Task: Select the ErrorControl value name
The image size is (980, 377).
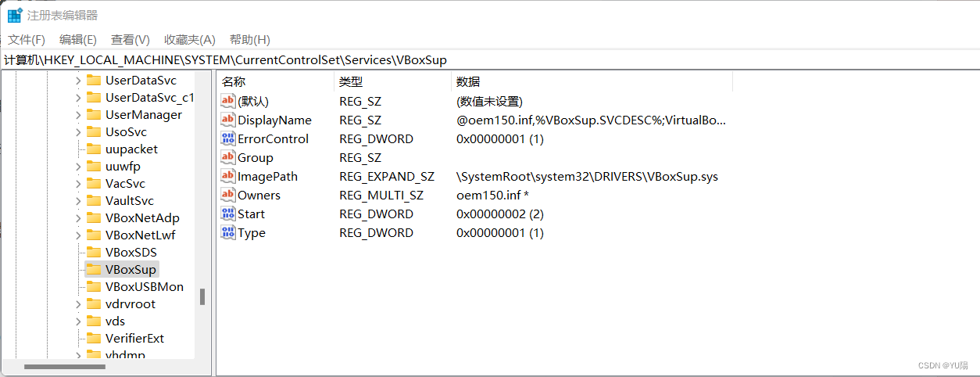Action: [x=273, y=138]
